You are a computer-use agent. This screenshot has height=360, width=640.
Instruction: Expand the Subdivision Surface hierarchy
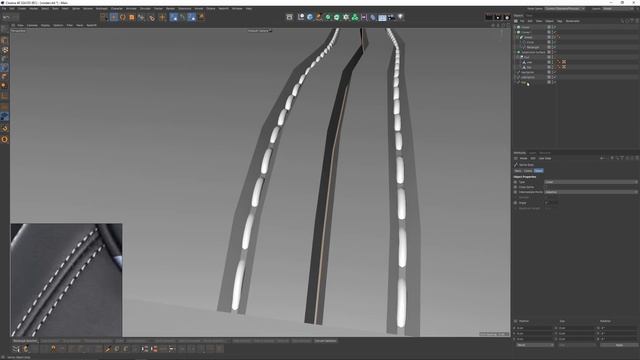[x=515, y=52]
